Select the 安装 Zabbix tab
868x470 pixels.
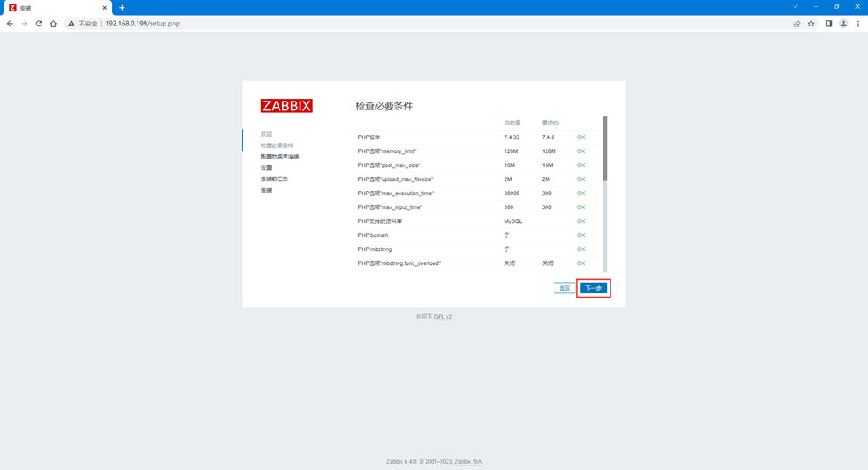click(57, 8)
